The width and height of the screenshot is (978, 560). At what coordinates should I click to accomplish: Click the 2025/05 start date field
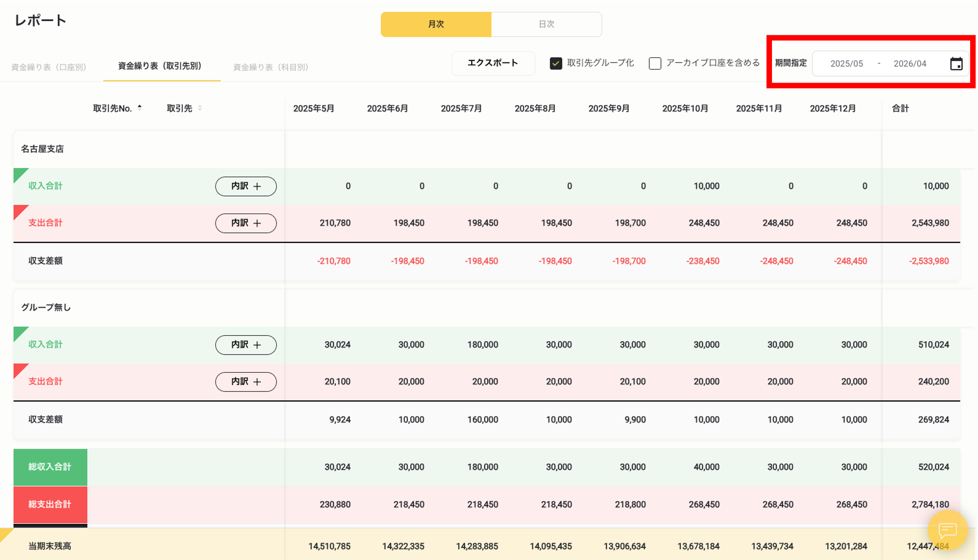846,63
